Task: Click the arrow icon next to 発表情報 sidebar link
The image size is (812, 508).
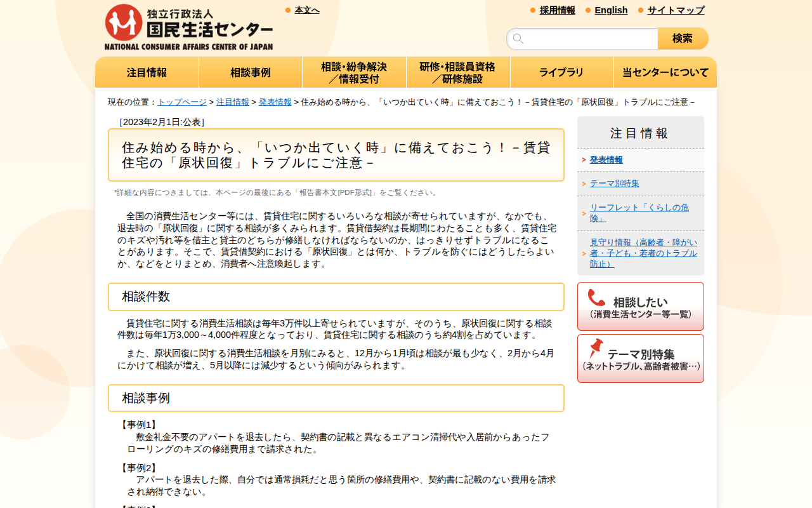Action: click(584, 160)
